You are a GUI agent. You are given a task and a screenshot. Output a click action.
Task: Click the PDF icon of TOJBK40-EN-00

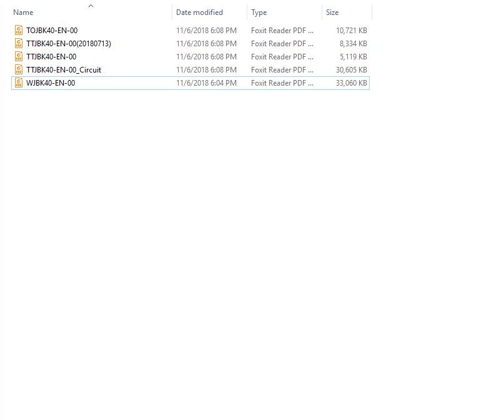pos(19,30)
